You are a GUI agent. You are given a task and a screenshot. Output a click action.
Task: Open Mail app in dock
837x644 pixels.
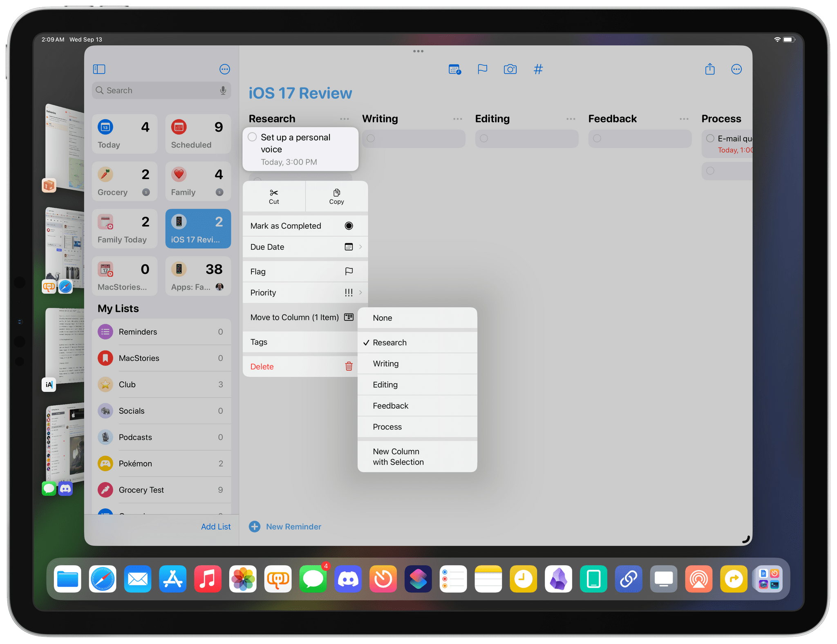(138, 579)
